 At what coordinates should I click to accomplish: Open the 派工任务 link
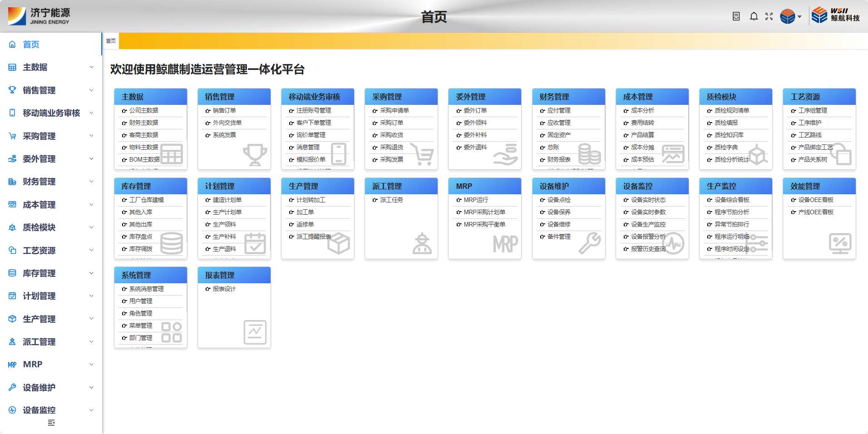(391, 200)
